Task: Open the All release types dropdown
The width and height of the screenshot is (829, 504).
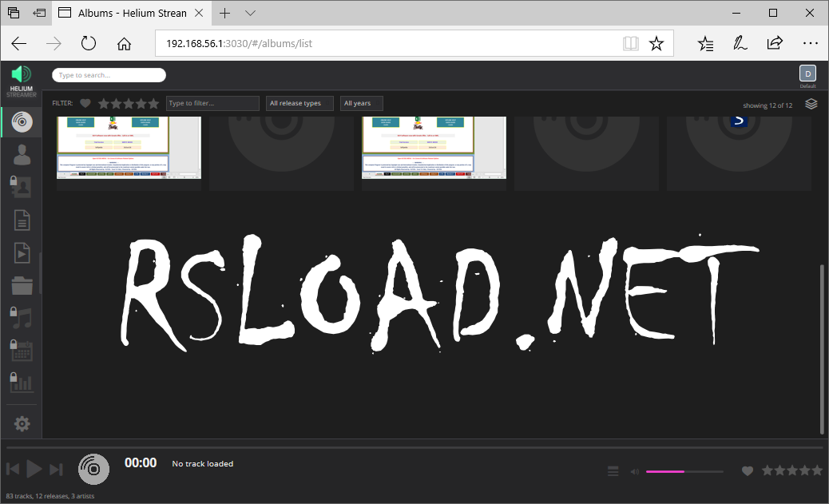Action: click(x=299, y=103)
